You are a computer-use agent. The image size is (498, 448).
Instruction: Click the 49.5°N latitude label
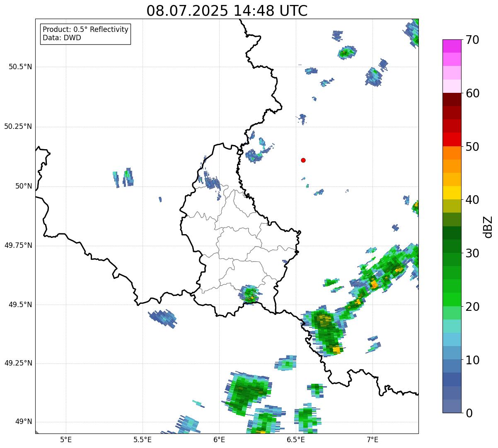(20, 305)
